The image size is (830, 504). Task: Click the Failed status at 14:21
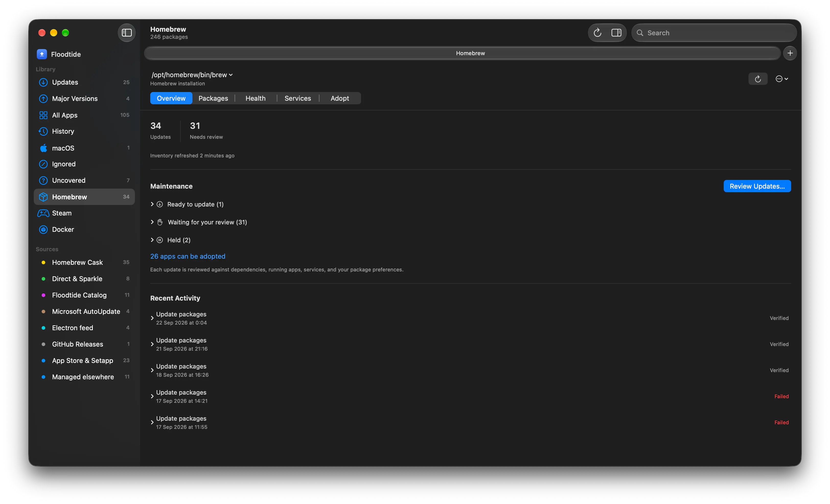click(781, 397)
